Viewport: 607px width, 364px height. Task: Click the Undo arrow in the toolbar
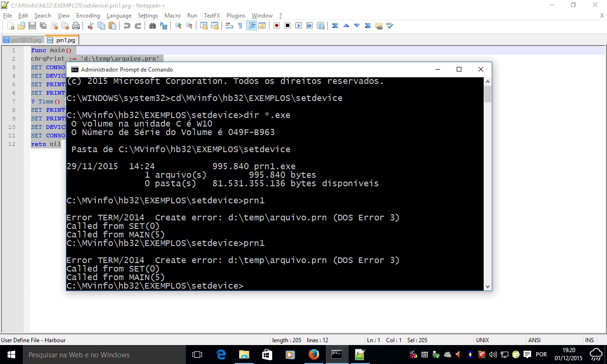[x=127, y=26]
